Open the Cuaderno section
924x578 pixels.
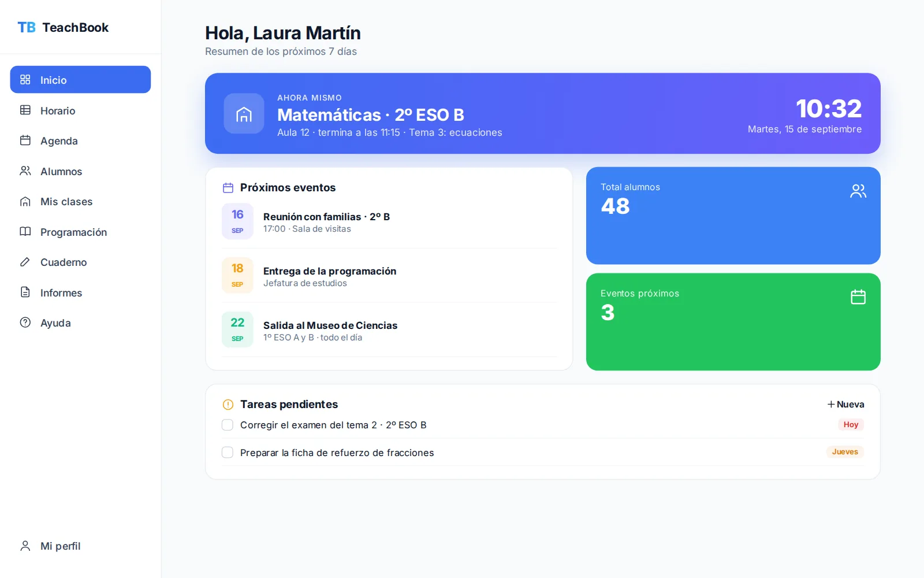[80, 262]
